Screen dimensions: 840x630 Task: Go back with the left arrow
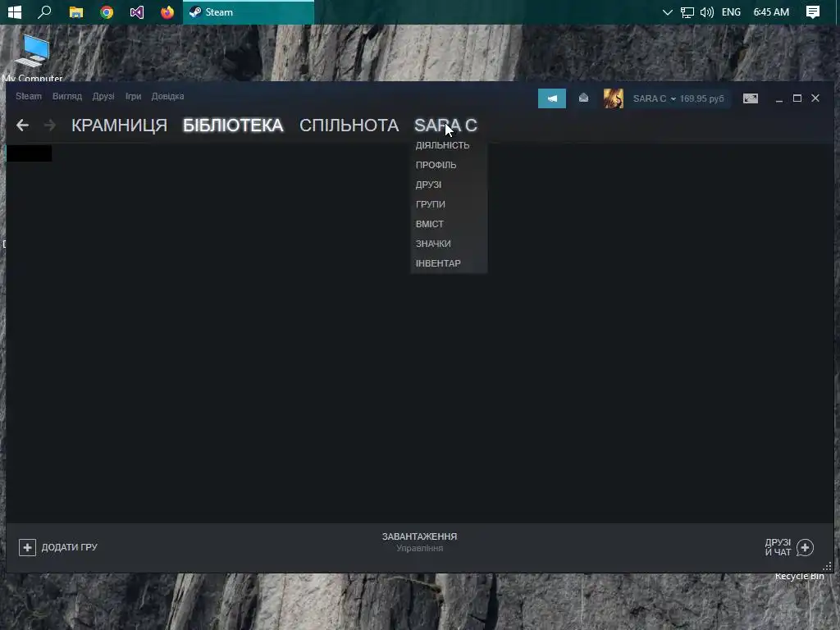[22, 126]
